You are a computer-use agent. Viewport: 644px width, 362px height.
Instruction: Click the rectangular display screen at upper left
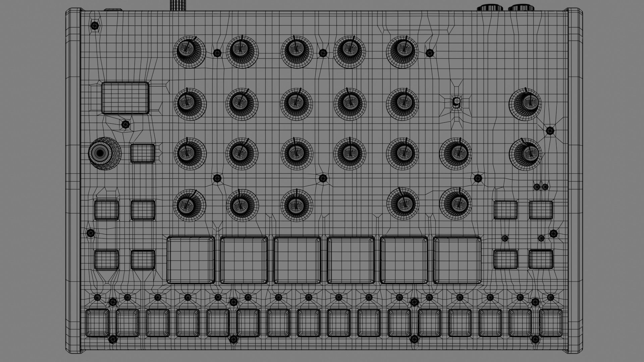(x=125, y=98)
